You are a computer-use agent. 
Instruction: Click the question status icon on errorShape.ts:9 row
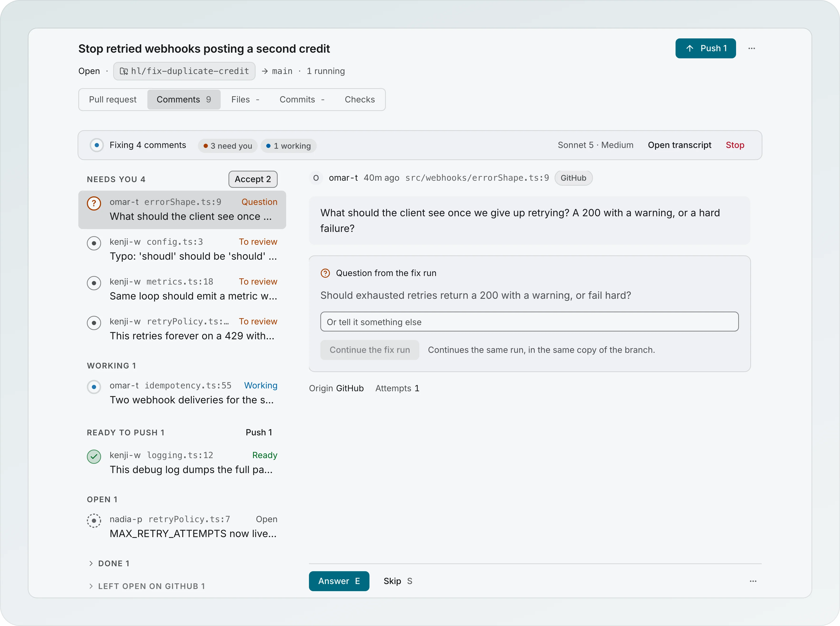point(94,203)
